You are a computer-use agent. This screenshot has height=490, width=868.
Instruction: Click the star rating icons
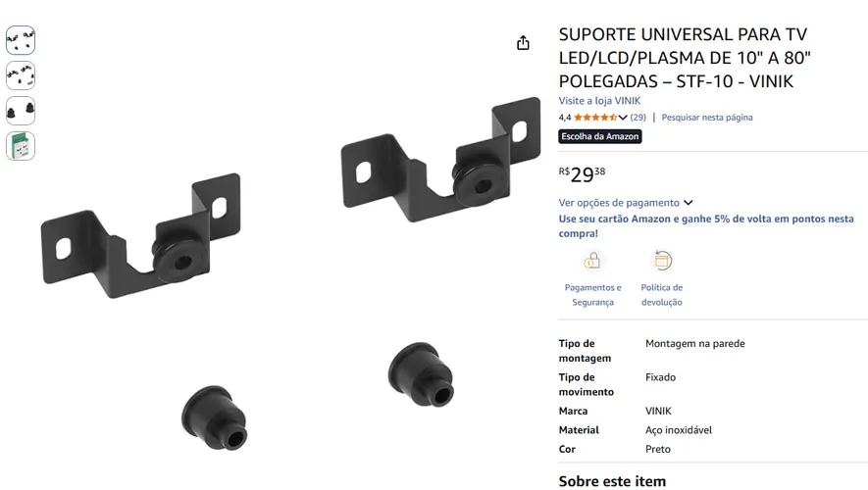(595, 118)
